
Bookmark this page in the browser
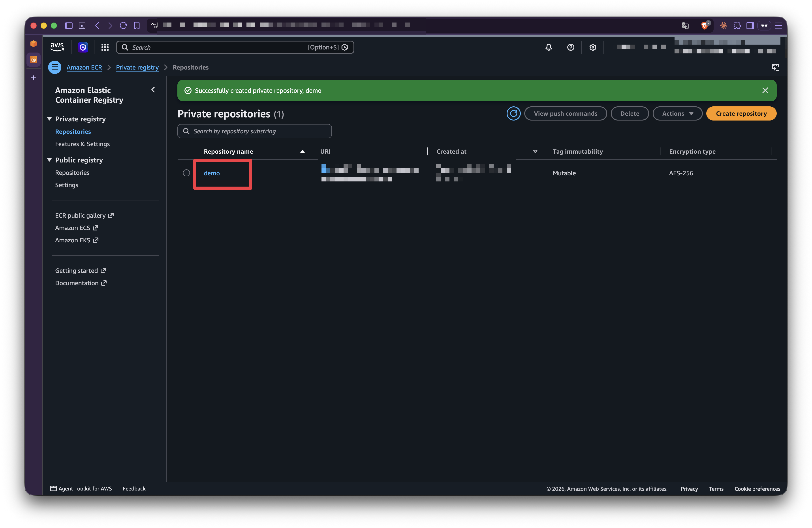[137, 26]
